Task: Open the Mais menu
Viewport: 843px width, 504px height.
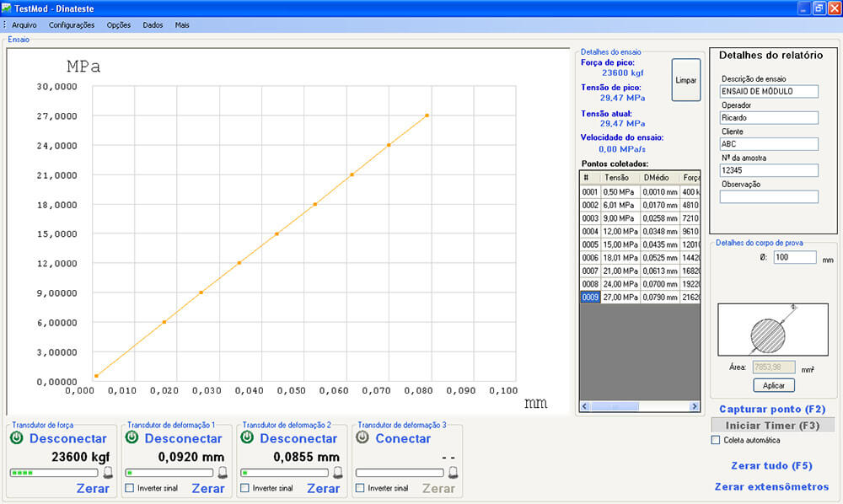Action: point(182,24)
